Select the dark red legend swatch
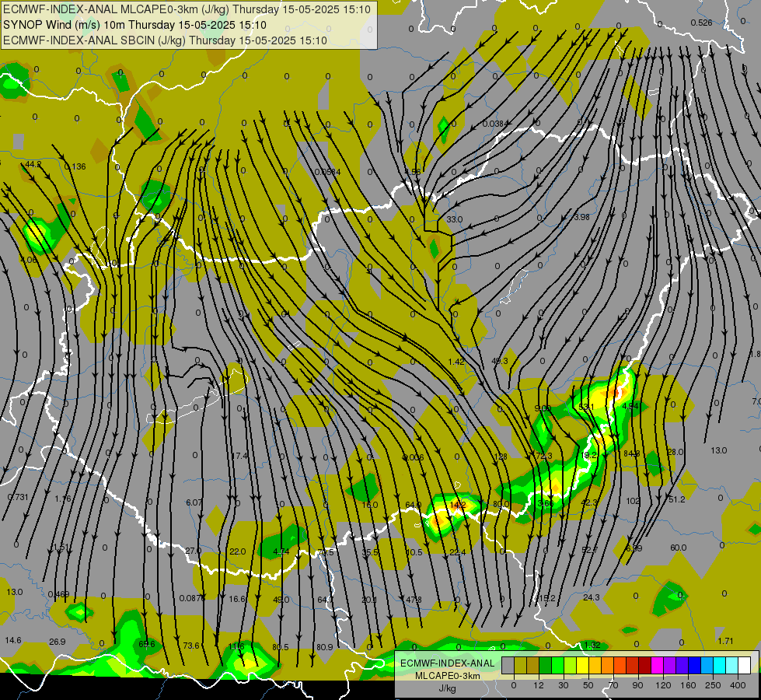This screenshot has width=761, height=700. click(x=644, y=665)
